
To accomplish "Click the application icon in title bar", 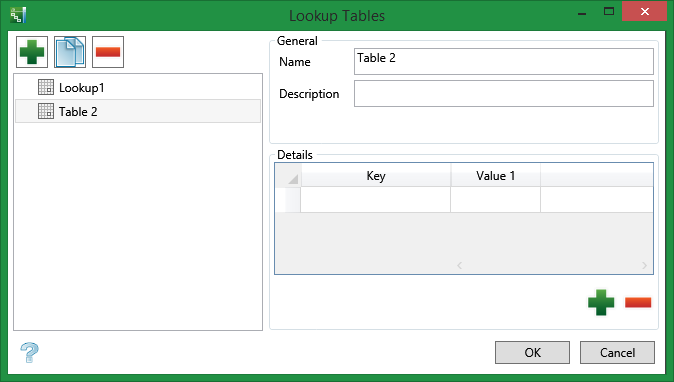I will [18, 15].
